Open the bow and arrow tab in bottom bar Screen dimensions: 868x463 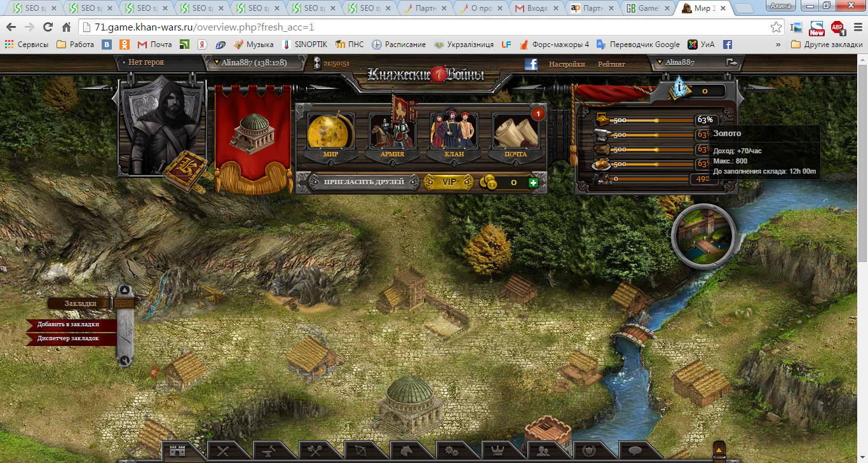360,452
